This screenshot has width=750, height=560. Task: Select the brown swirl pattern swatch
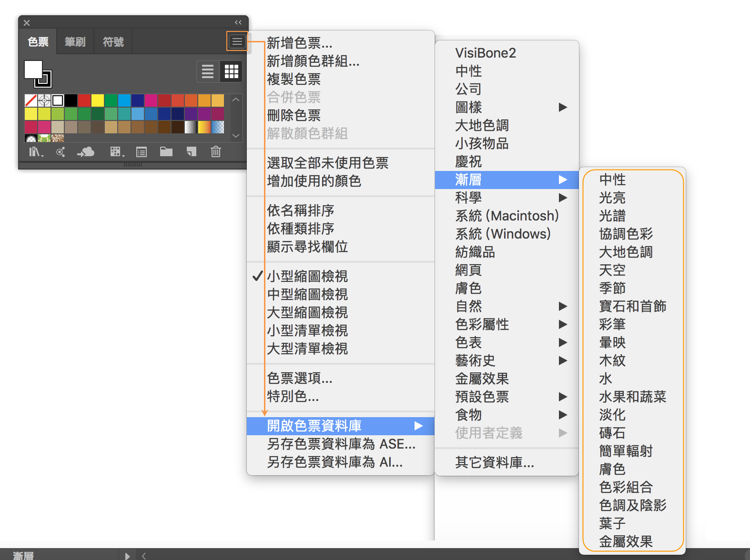point(57,139)
